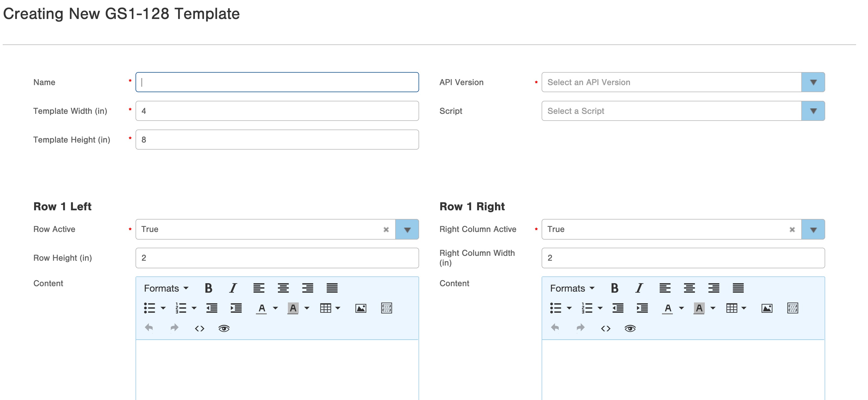Open Formats menu in Row 1 Left editor

coord(166,288)
